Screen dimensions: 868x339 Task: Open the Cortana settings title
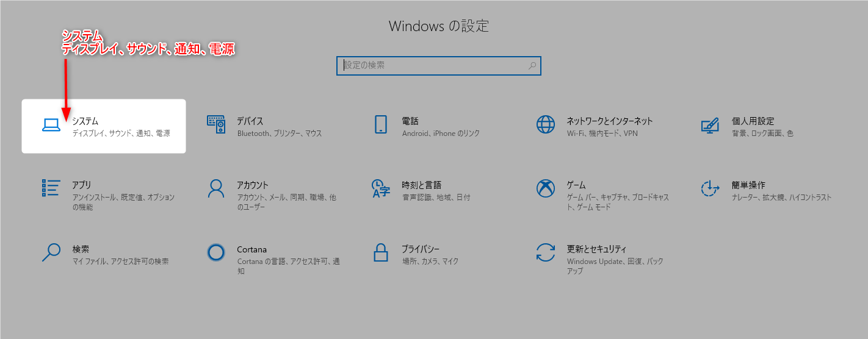(x=252, y=249)
